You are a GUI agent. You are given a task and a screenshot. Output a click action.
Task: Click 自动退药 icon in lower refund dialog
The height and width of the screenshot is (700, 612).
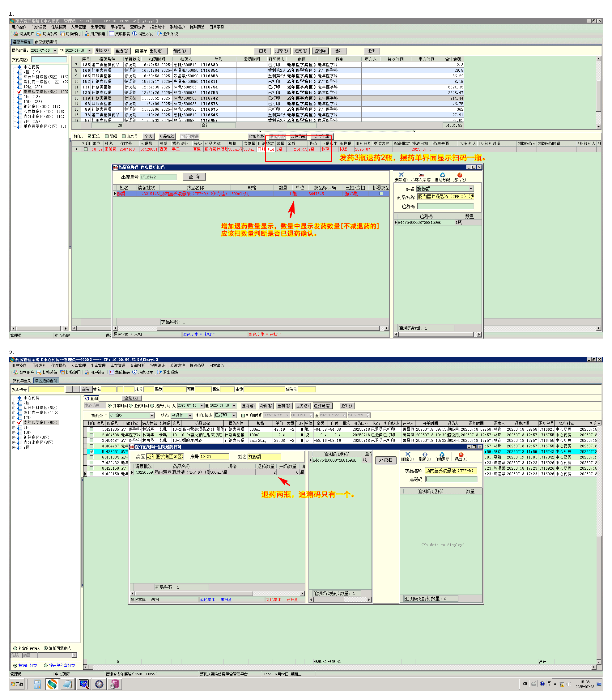[442, 455]
